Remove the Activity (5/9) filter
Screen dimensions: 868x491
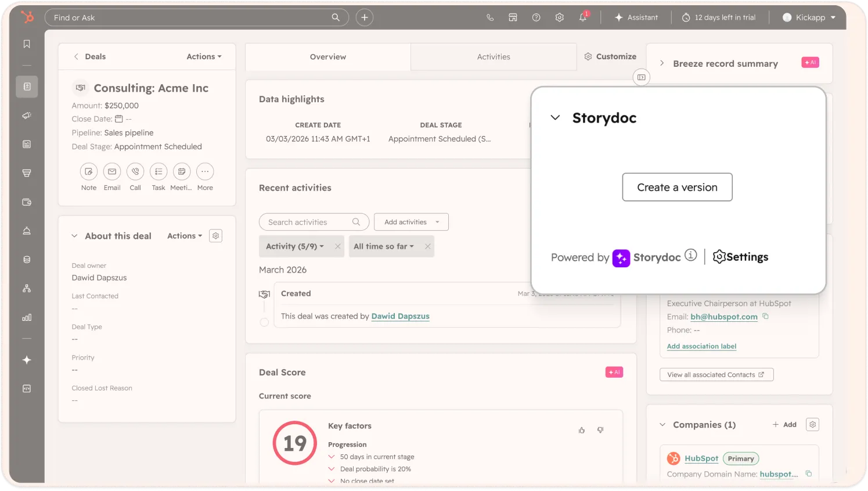338,246
